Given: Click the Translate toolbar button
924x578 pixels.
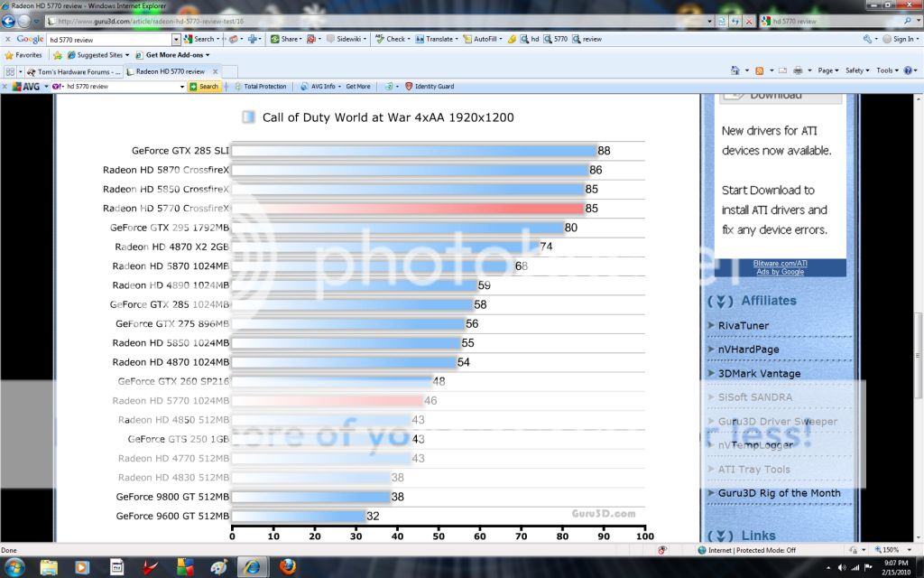Looking at the screenshot, I should 437,39.
